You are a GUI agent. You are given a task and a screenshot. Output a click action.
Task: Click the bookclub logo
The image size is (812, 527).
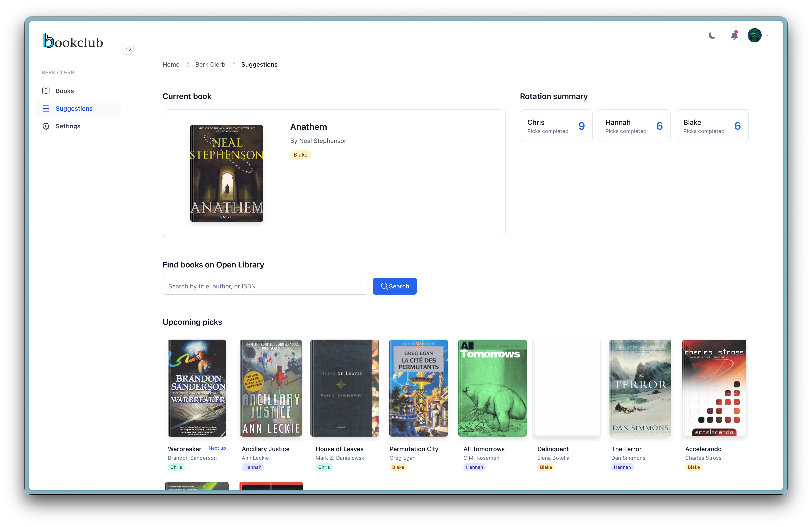click(73, 41)
